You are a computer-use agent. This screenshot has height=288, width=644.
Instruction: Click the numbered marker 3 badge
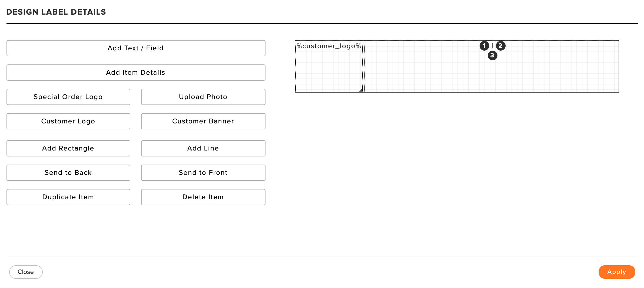coord(492,55)
